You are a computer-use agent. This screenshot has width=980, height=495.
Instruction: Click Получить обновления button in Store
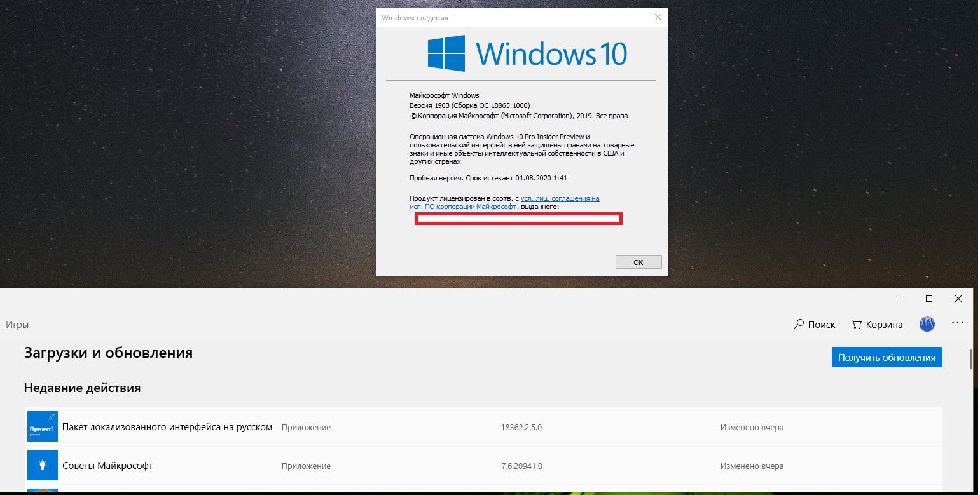887,357
